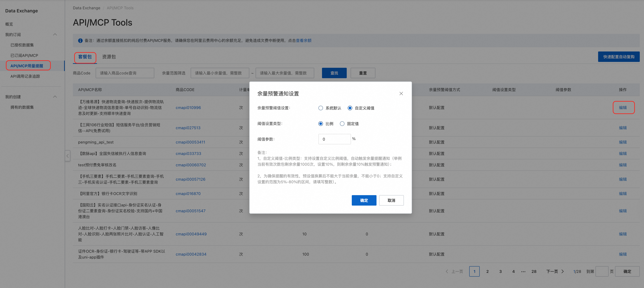644x288 pixels.
Task: Click the info icon in the notice banner
Action: coord(80,41)
